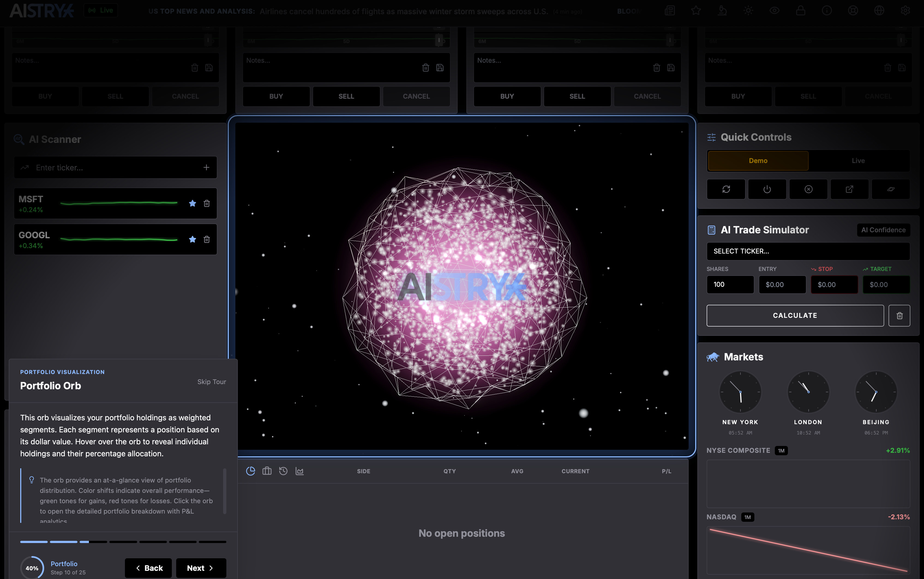Click the refresh icon in Quick Controls
Image resolution: width=924 pixels, height=579 pixels.
(x=726, y=189)
